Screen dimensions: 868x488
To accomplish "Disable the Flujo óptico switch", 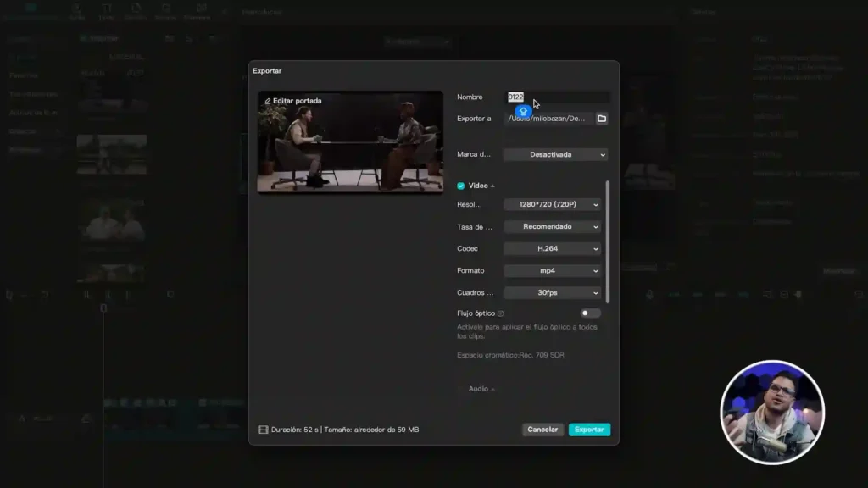I will pos(589,313).
